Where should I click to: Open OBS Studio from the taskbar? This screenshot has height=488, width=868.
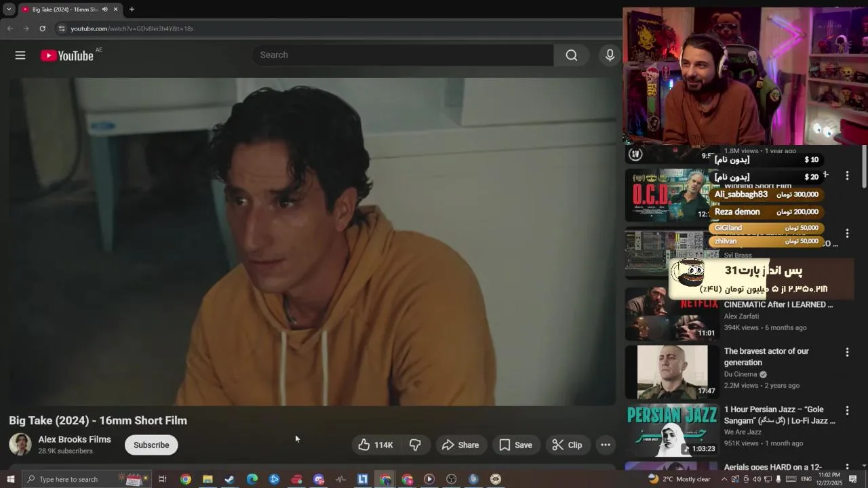pyautogui.click(x=451, y=479)
